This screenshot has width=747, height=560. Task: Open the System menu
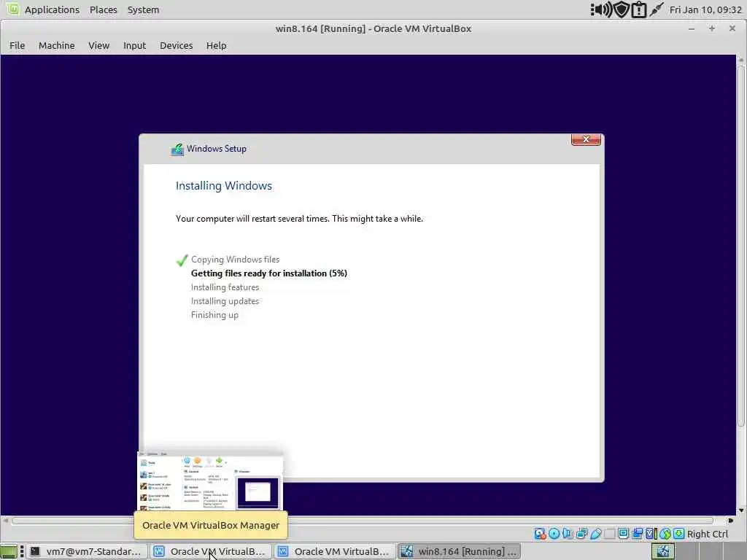pyautogui.click(x=144, y=9)
